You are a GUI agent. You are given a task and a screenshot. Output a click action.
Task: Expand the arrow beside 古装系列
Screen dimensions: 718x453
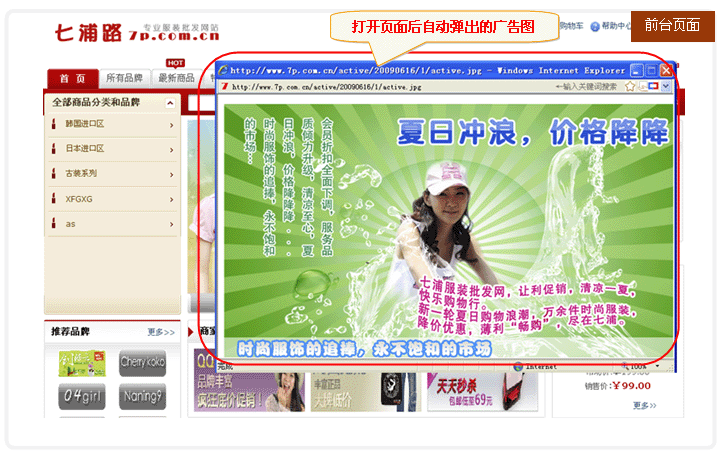[x=172, y=175]
